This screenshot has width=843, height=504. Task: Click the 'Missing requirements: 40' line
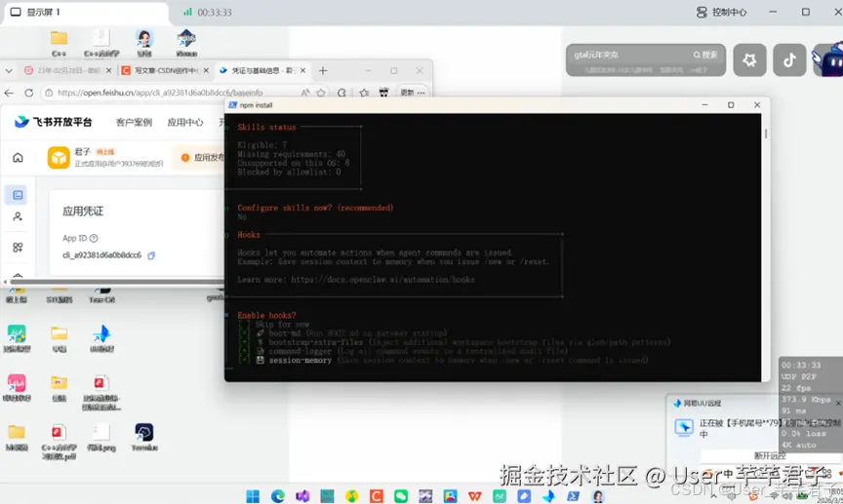(292, 154)
